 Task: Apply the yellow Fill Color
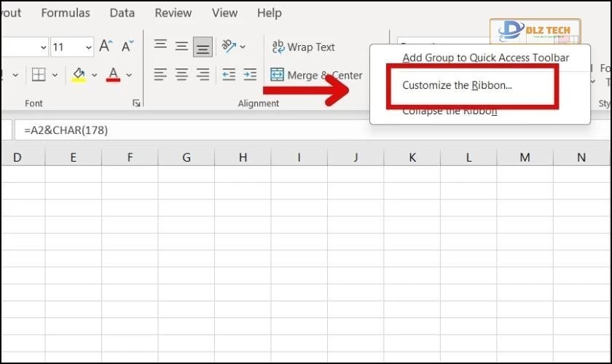pos(79,75)
